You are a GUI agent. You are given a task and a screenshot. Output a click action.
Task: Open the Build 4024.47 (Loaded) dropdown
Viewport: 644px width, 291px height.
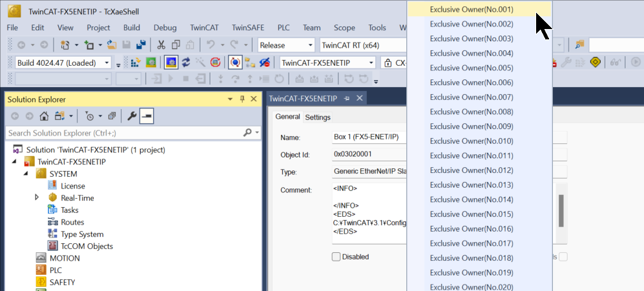click(63, 63)
